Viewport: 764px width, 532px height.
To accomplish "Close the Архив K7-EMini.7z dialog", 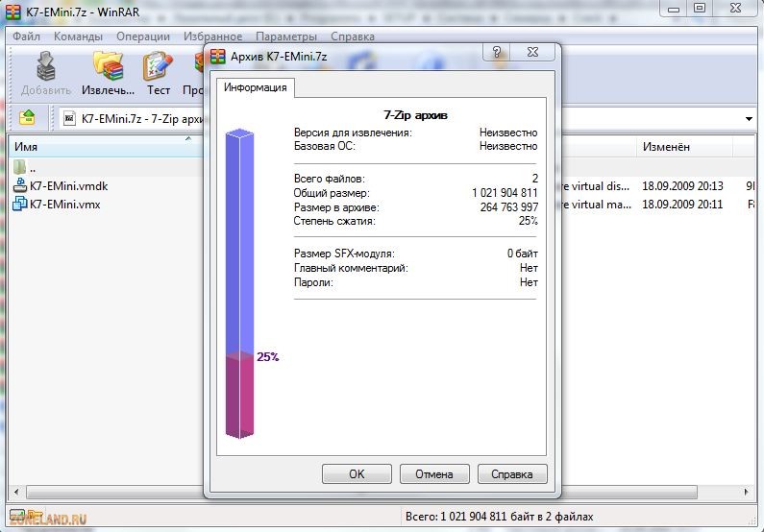I will pyautogui.click(x=532, y=52).
